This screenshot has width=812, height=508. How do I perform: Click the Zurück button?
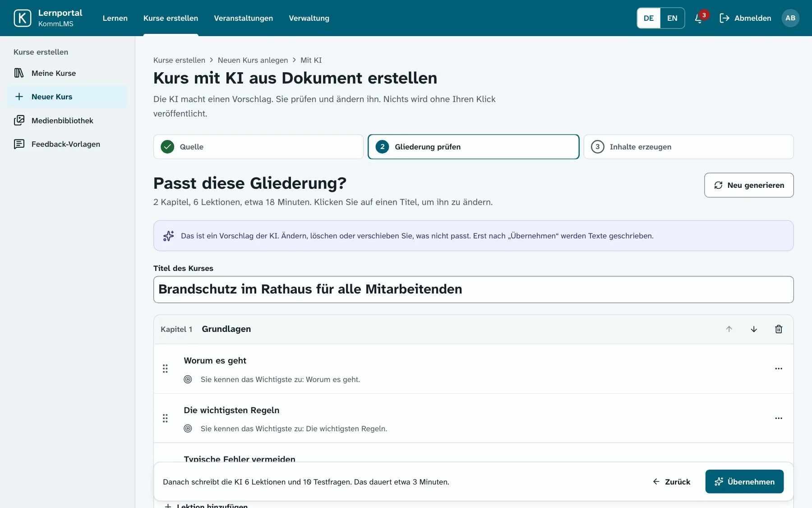(672, 482)
